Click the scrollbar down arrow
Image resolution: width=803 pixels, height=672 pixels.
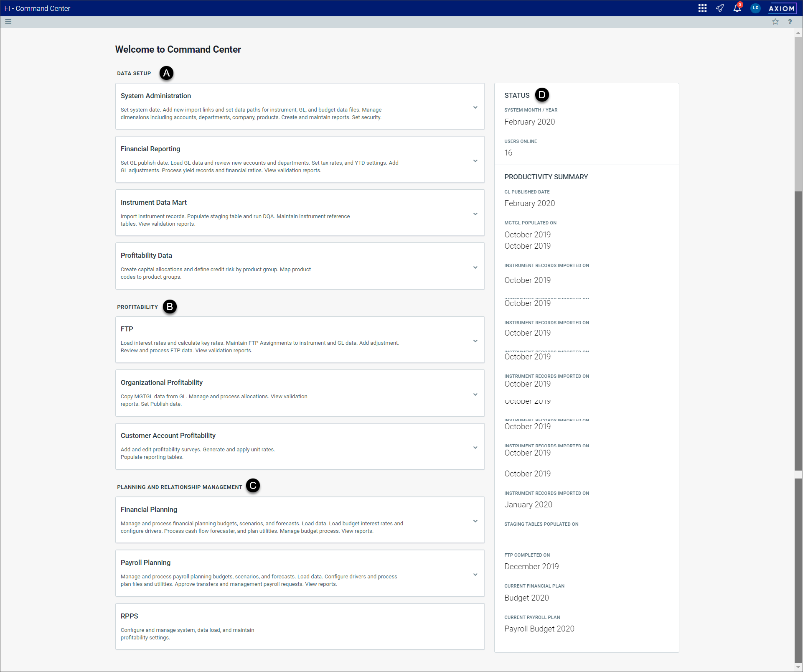pos(798,667)
